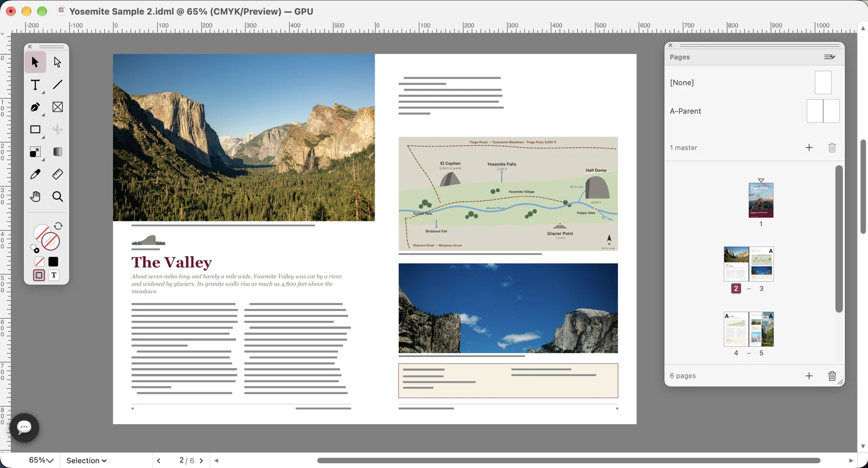Click the page number field 2/6

point(186,460)
